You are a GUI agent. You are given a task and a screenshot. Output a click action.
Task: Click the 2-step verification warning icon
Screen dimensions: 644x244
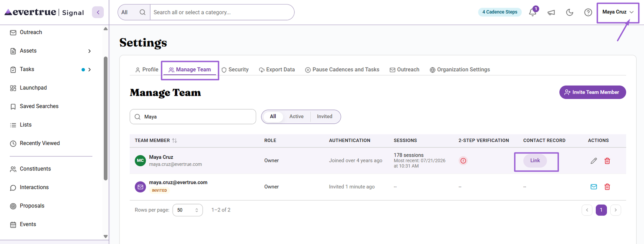[x=463, y=161]
